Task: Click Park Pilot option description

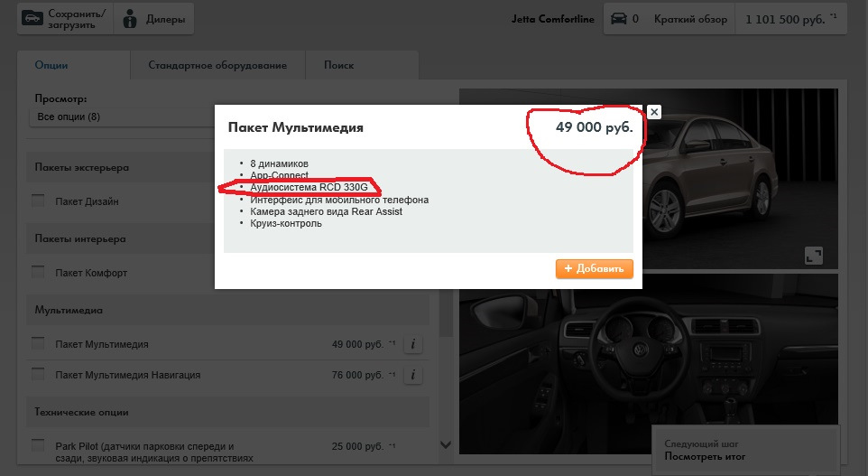Action: pyautogui.click(x=154, y=453)
